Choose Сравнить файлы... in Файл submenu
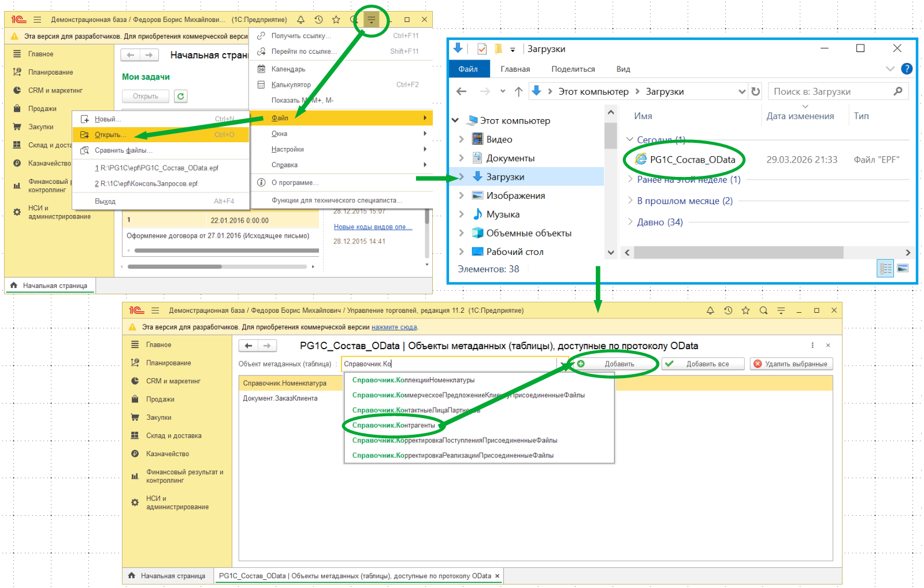Viewport: 924px width, 588px height. pos(161,150)
